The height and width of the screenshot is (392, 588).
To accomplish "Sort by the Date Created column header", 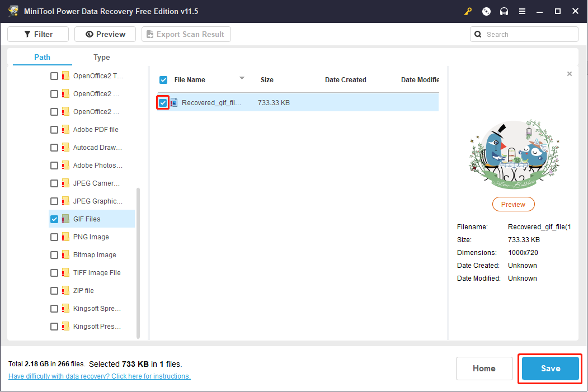I will click(345, 80).
